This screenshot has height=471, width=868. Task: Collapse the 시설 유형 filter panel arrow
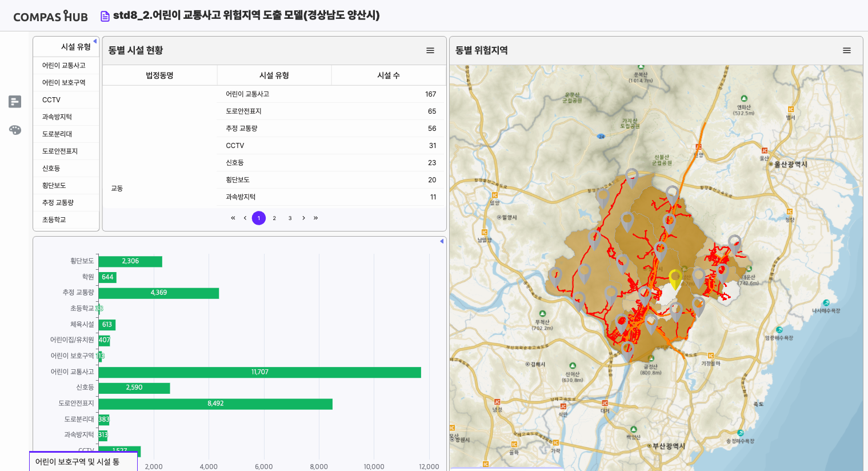[95, 41]
